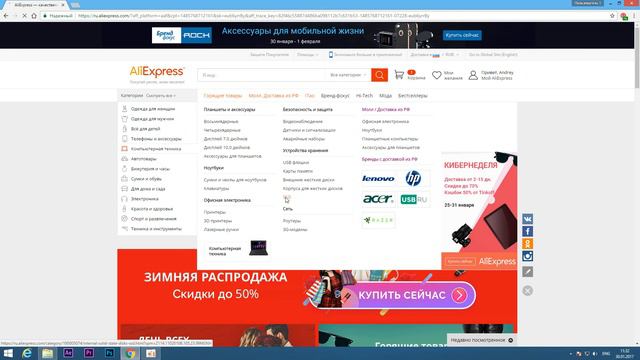
Task: Go back with the browser arrow
Action: tap(6, 16)
